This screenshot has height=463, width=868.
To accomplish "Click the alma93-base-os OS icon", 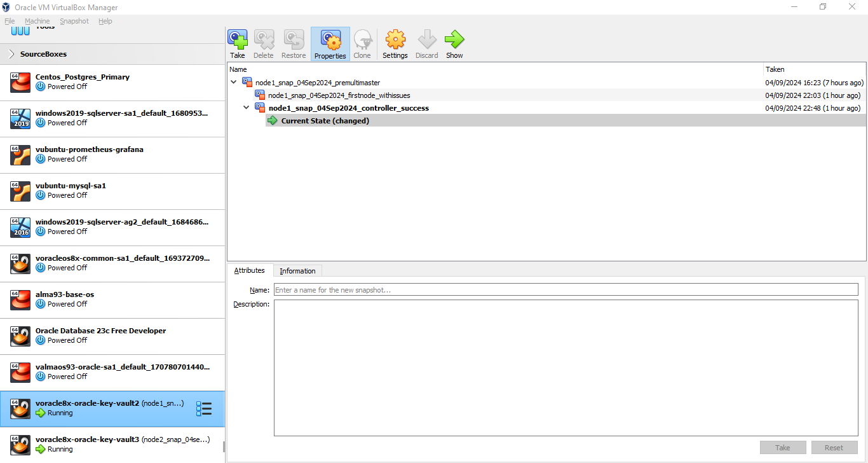I will coord(20,300).
